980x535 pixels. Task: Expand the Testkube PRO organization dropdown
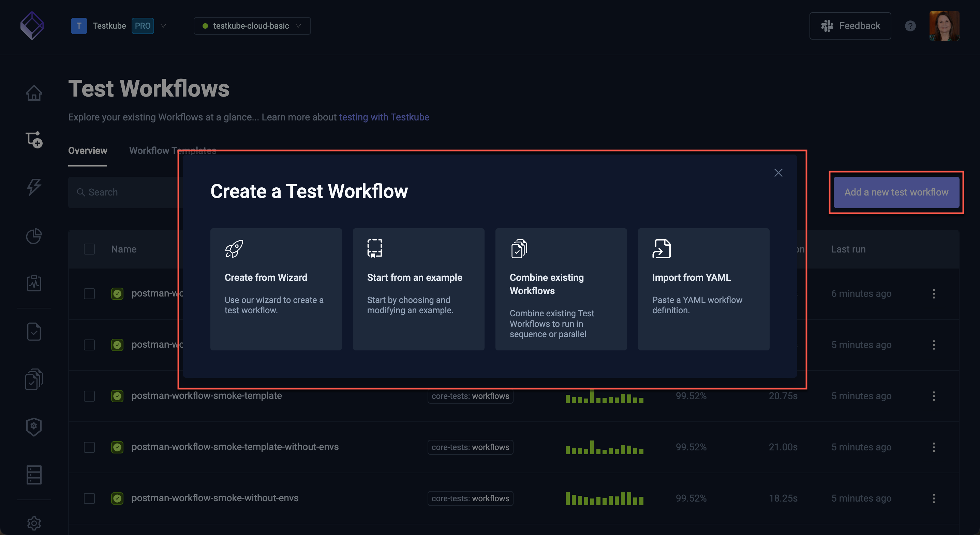(x=163, y=26)
